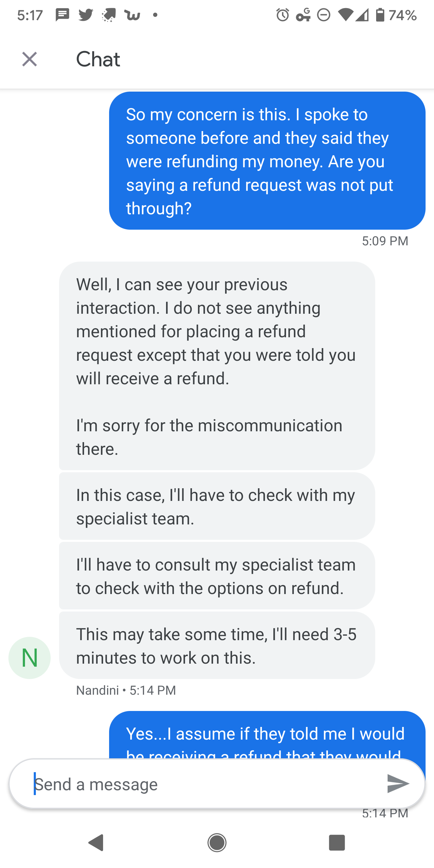Screen dimensions: 434x868
Task: Tap the send message arrow icon
Action: 398,783
